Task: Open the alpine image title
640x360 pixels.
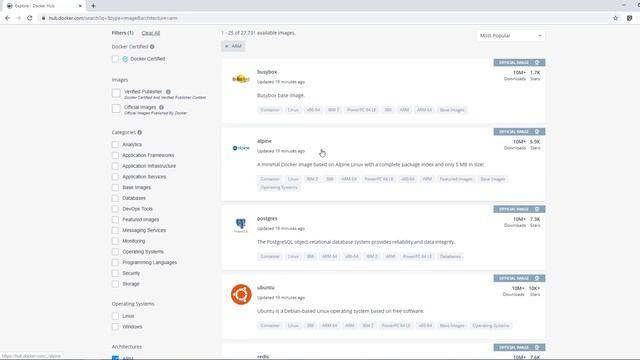Action: (x=264, y=141)
